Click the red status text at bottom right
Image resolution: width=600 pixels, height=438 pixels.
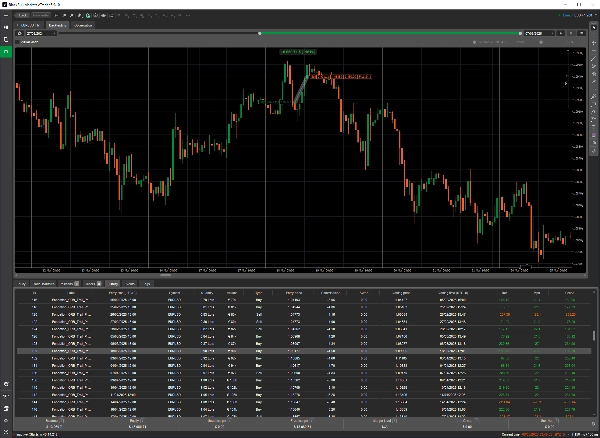545,435
